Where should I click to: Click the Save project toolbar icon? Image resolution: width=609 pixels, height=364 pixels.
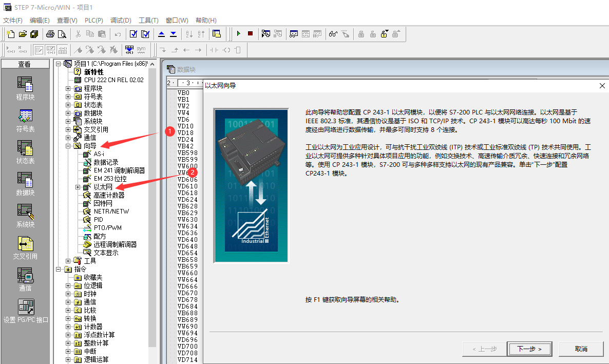pyautogui.click(x=34, y=34)
